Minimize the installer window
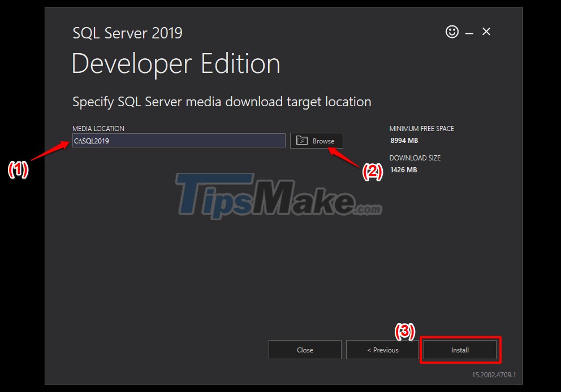This screenshot has height=392, width=561. coord(469,33)
